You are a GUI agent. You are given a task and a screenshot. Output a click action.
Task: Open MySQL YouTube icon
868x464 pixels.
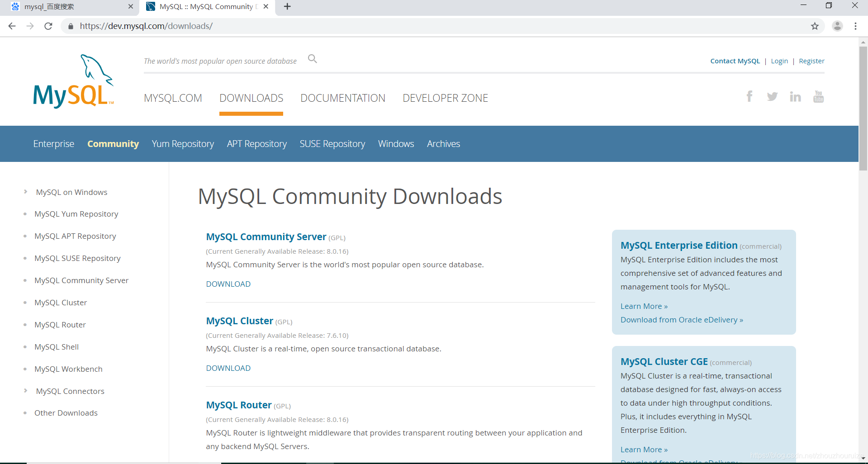(x=818, y=96)
